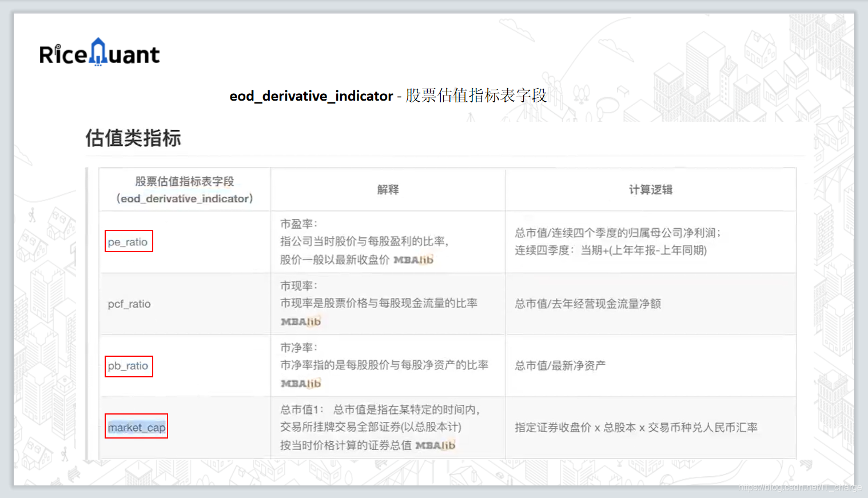Click the '股票估值指标表字段' table column header
The width and height of the screenshot is (868, 498).
point(185,181)
